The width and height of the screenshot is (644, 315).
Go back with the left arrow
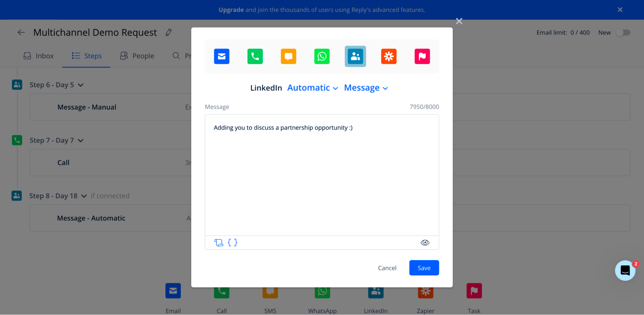tap(21, 32)
